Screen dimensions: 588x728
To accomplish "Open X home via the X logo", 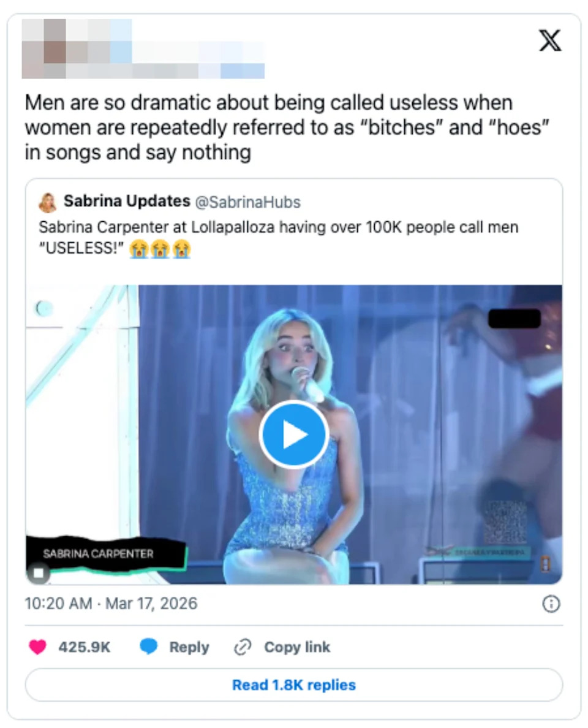I will point(549,40).
